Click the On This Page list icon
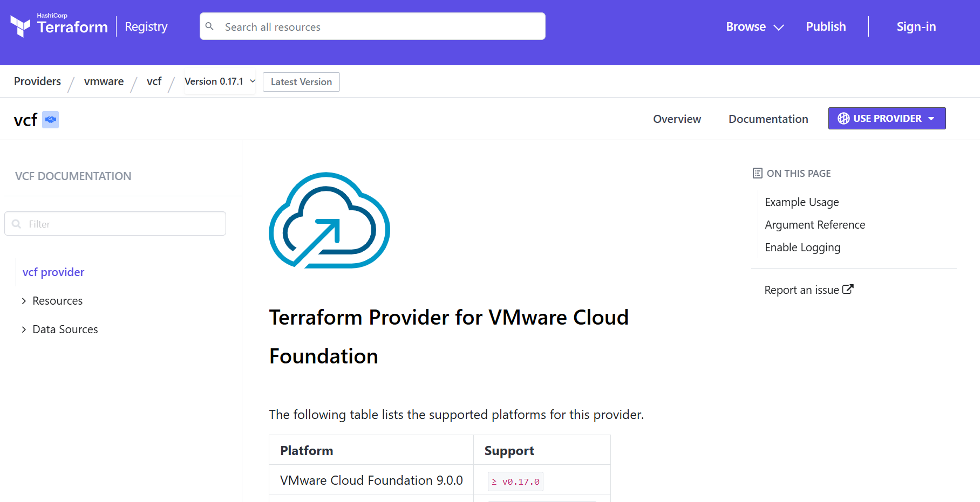Viewport: 980px width, 502px height. [758, 173]
